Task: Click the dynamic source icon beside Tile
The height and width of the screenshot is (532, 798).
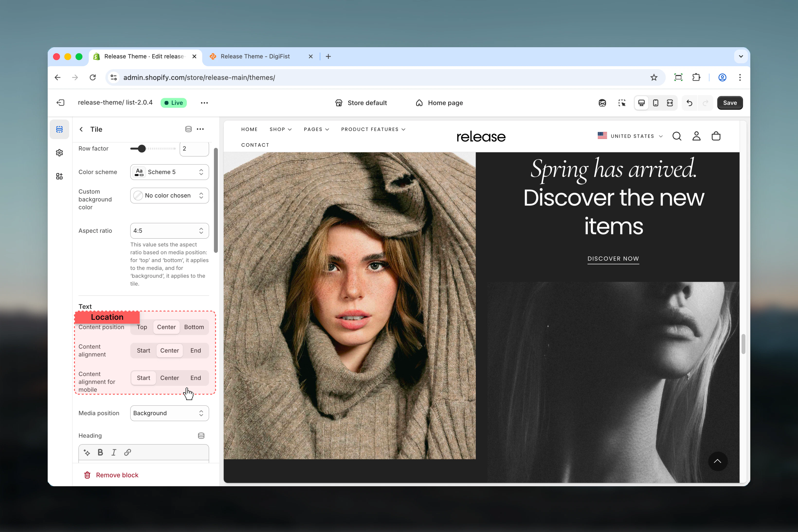Action: click(188, 129)
